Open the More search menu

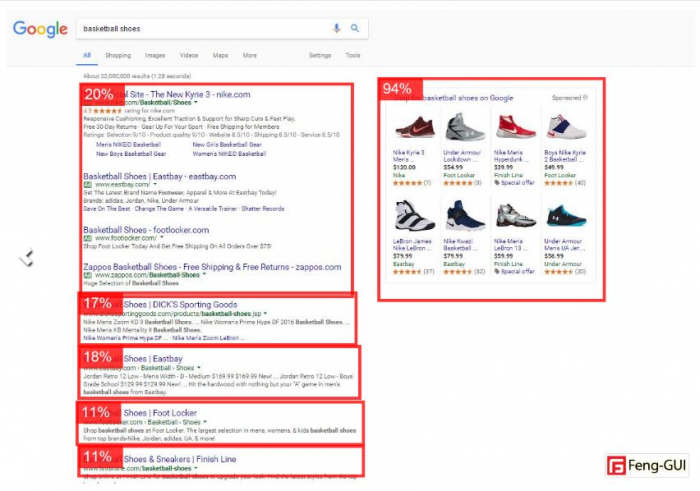pos(250,55)
